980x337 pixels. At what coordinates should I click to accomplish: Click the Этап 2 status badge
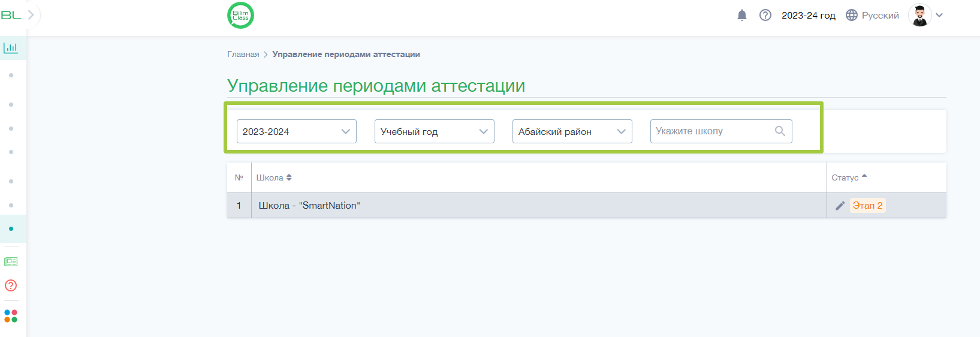(x=867, y=206)
